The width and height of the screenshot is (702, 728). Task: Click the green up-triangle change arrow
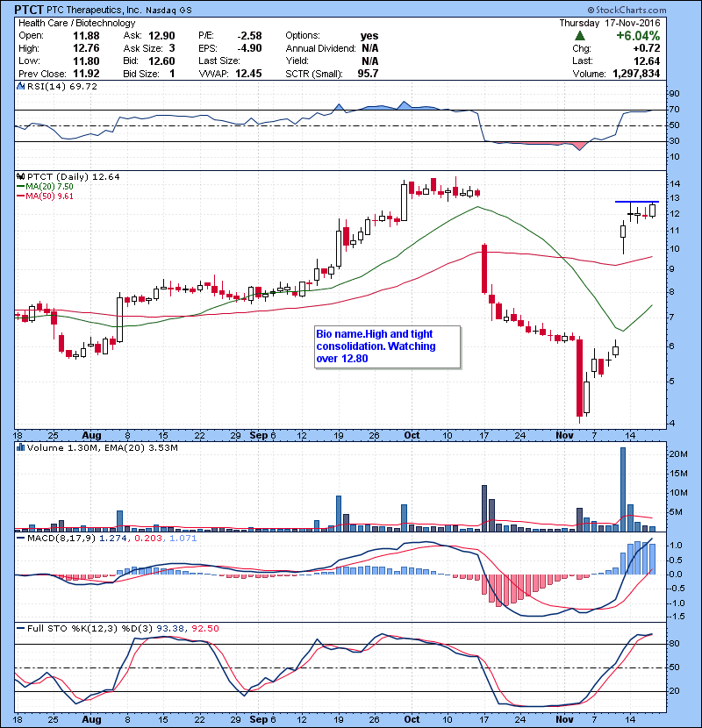579,36
